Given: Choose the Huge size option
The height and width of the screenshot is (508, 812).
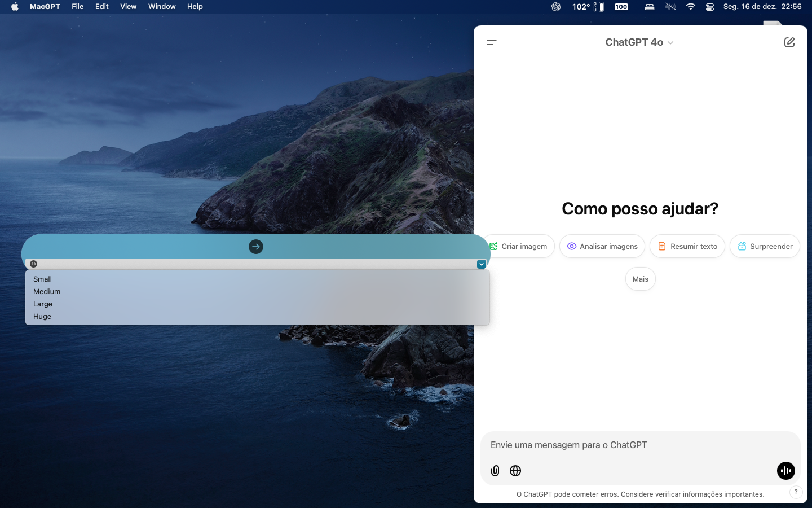Looking at the screenshot, I should click(257, 316).
